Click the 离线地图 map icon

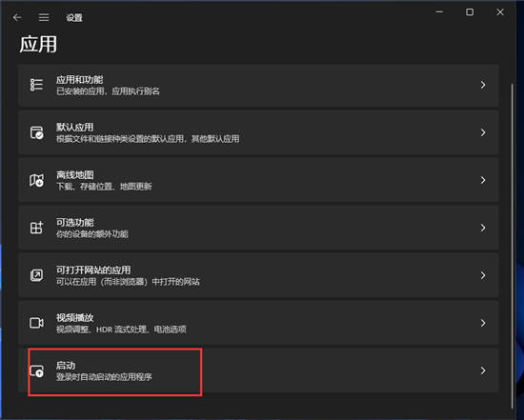[x=37, y=180]
